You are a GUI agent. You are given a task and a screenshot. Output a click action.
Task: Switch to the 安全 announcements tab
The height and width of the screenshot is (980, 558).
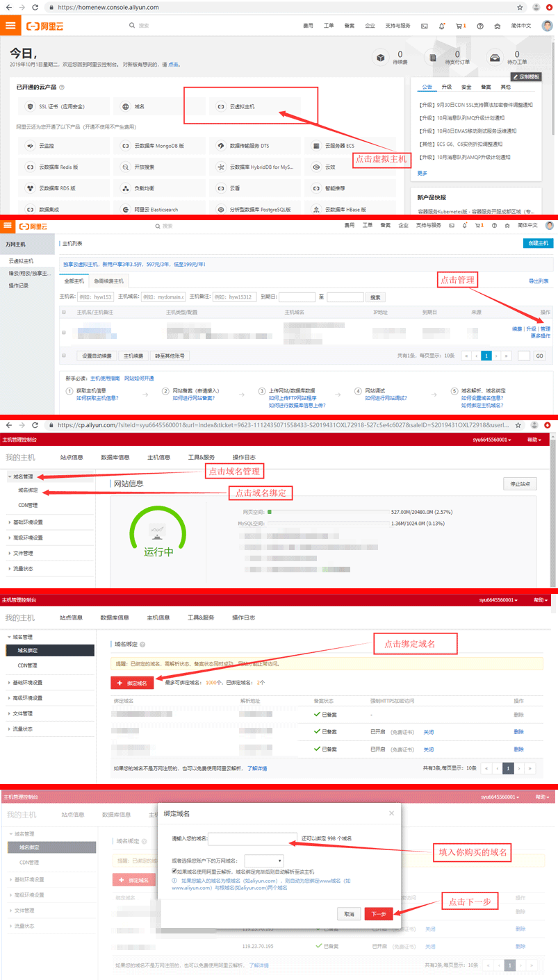pyautogui.click(x=466, y=87)
